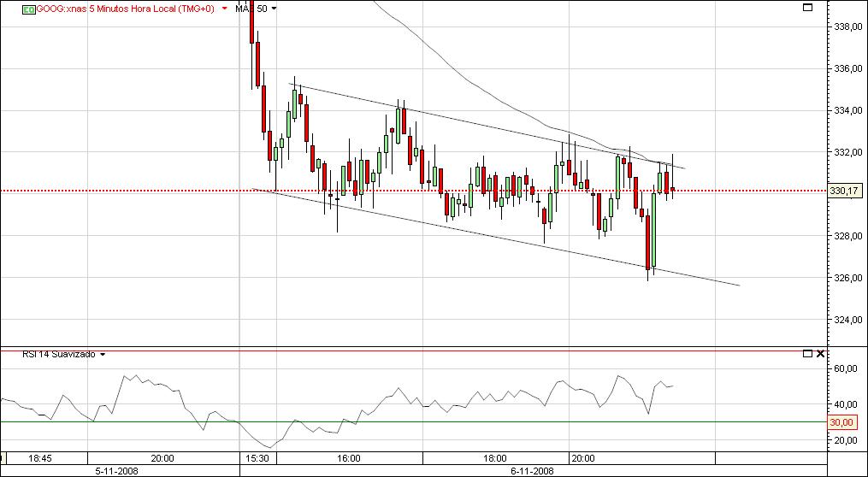The width and height of the screenshot is (868, 477).
Task: Click the 16:00 time axis label
Action: coord(348,458)
